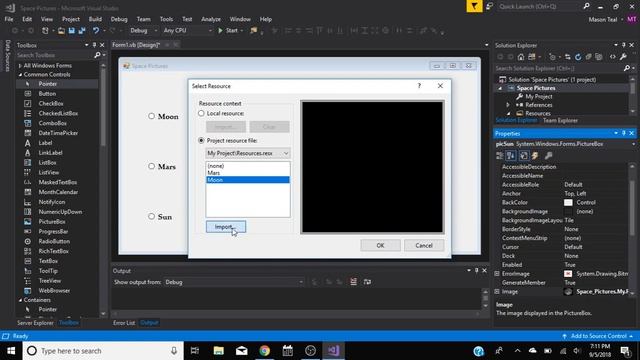Click Solution Explorer Refresh icon

point(578,57)
